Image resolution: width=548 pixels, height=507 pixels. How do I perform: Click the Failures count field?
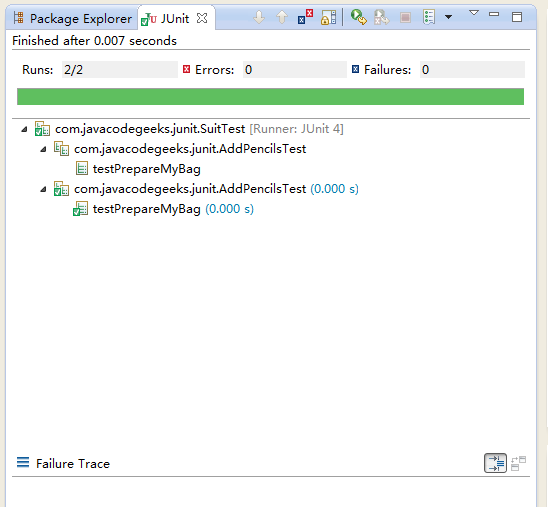(x=472, y=70)
